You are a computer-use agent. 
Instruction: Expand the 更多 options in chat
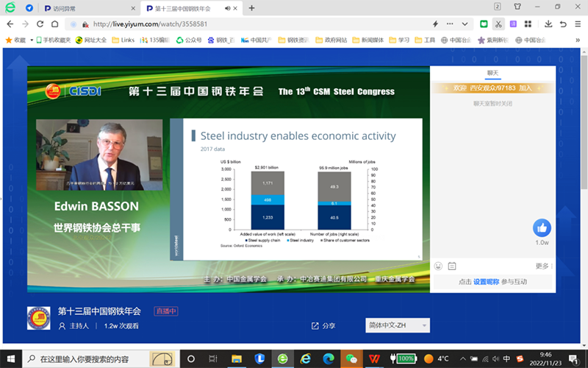click(543, 266)
